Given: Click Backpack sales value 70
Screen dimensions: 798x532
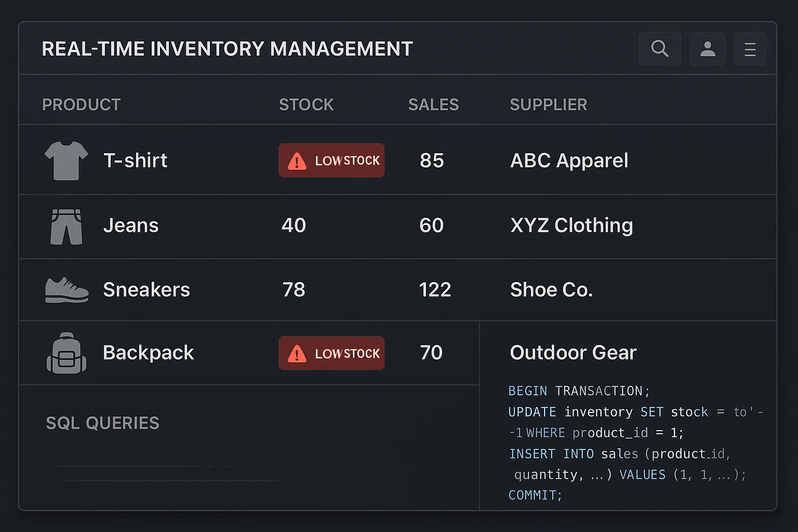Looking at the screenshot, I should point(431,353).
